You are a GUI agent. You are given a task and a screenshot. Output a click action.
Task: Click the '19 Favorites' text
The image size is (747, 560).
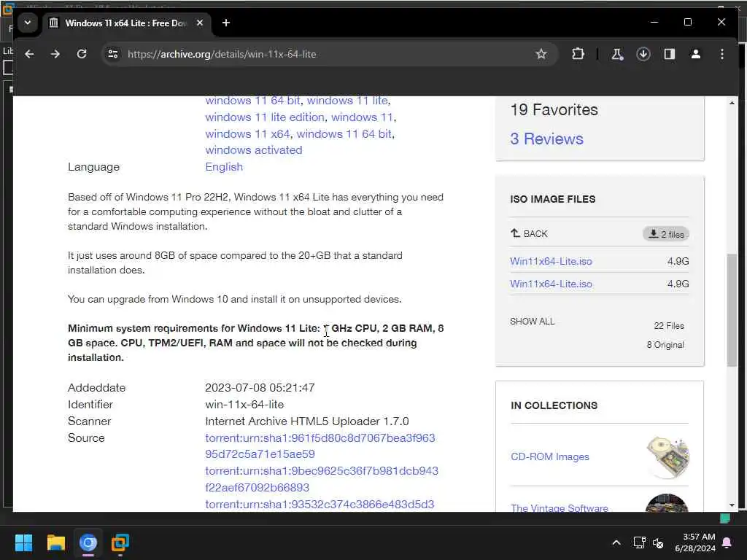pos(554,109)
